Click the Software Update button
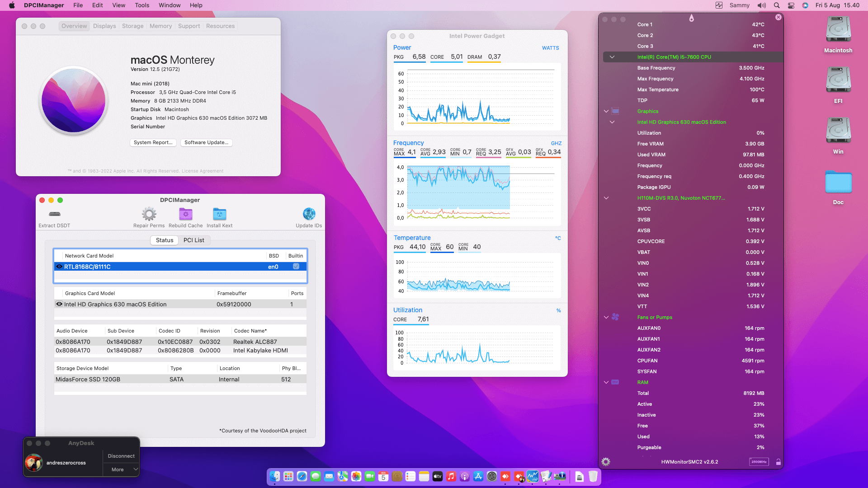The image size is (868, 488). click(206, 142)
